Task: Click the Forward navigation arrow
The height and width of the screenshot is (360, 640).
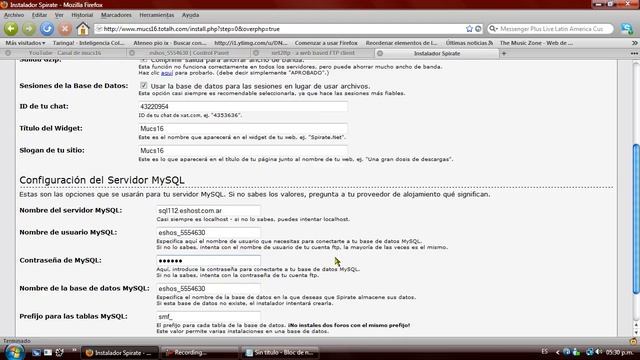Action: click(29, 29)
